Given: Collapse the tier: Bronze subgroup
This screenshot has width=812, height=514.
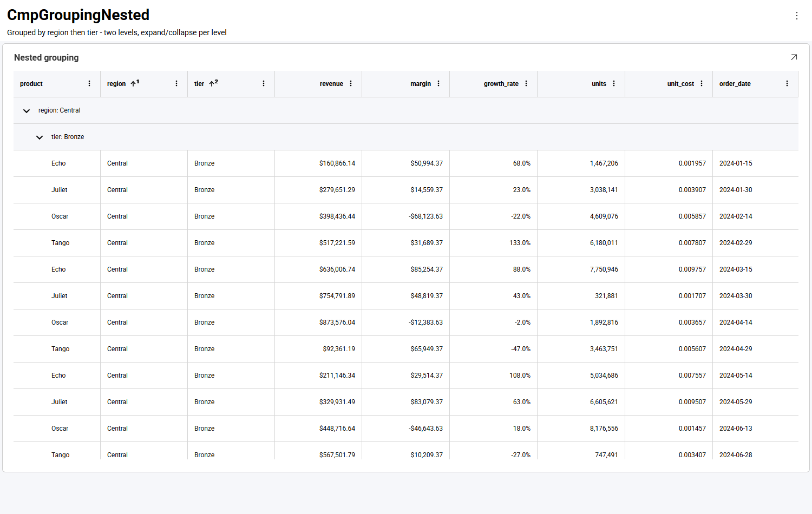Looking at the screenshot, I should (x=40, y=137).
